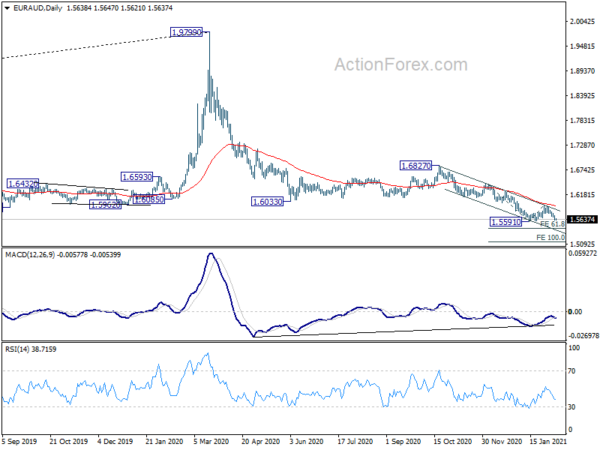
Task: Click the 1.60330 price label
Action: 267,202
